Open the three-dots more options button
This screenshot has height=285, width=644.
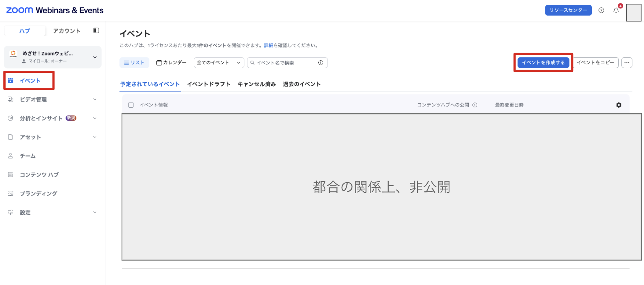pos(627,63)
